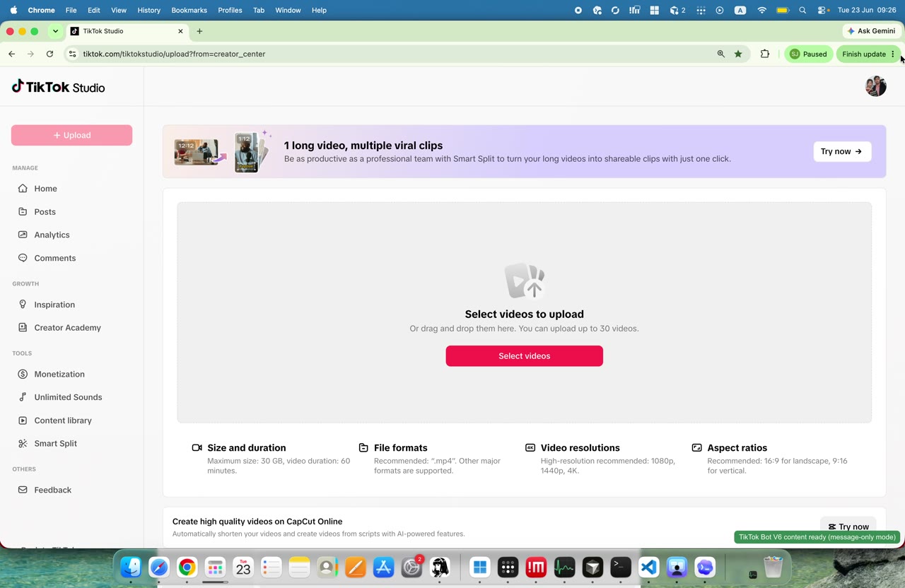Click the upload cards icon in drop zone
This screenshot has width=905, height=588.
(x=525, y=281)
